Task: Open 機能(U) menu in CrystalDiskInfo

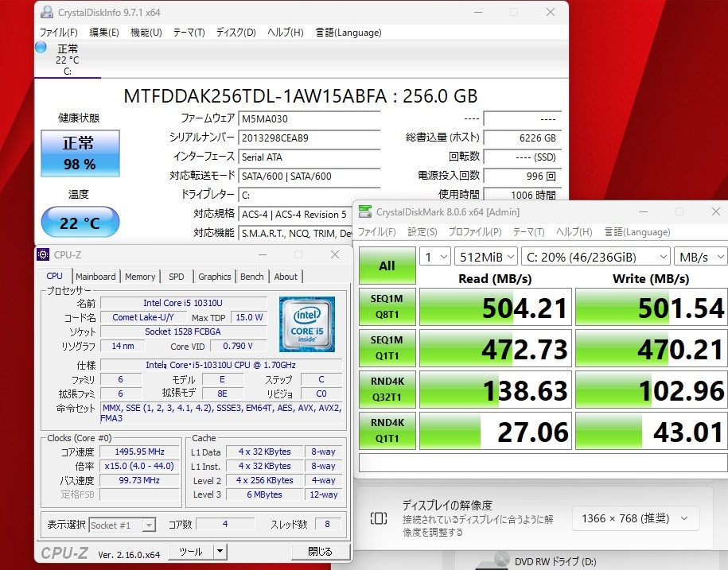Action: point(146,33)
